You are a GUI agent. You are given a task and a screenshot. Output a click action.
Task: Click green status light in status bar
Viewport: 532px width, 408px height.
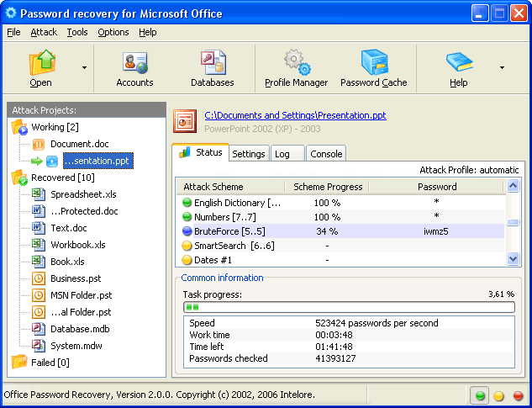tap(480, 395)
